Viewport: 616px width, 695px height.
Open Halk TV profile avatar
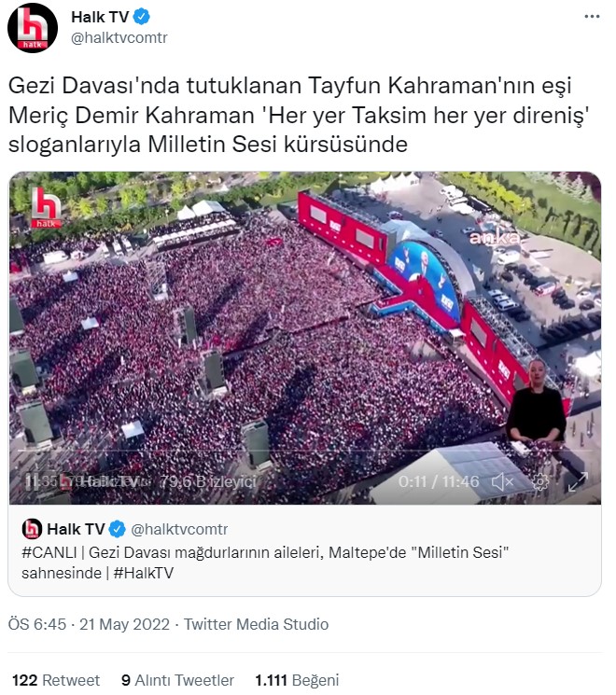[x=33, y=28]
